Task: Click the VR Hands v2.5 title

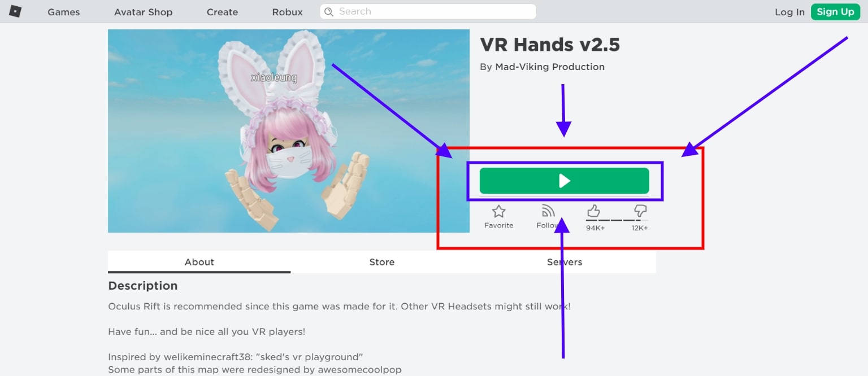Action: point(550,45)
